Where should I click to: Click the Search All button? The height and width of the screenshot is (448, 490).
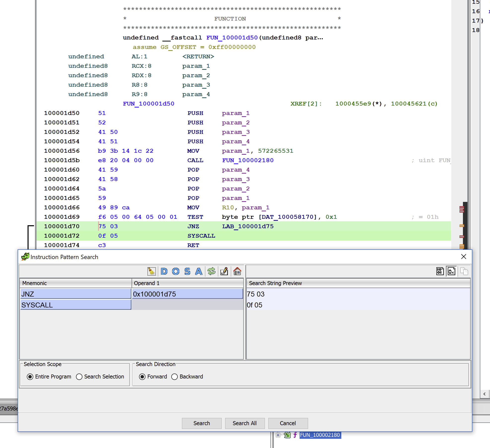pyautogui.click(x=245, y=423)
